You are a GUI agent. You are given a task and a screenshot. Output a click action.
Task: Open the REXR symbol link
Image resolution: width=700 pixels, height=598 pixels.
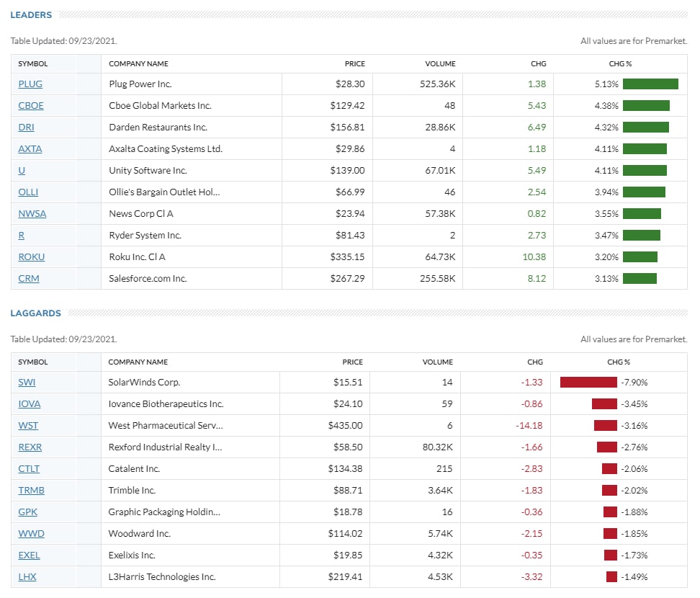click(30, 447)
